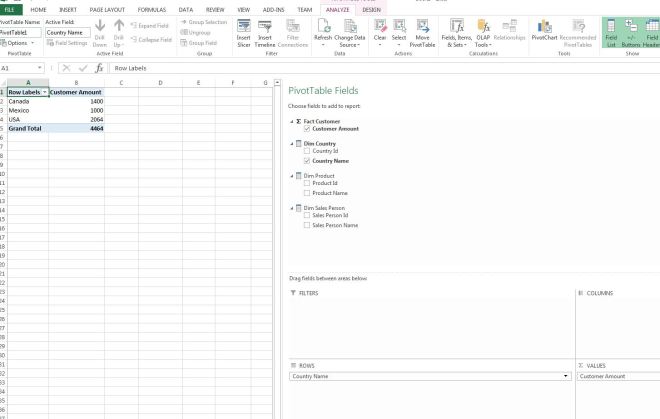Screen dimensions: 660x419
Task: Check the Product Name field
Action: click(307, 193)
